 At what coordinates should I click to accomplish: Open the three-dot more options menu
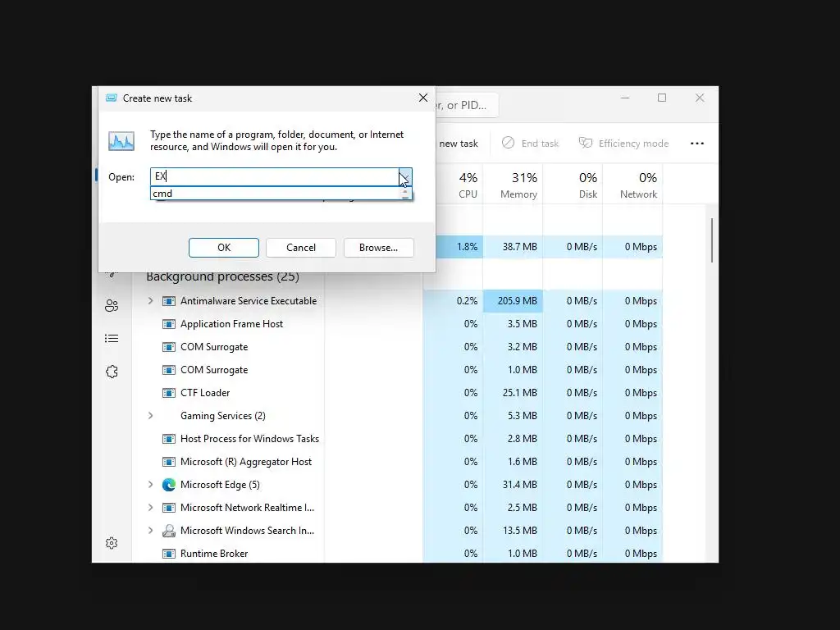(697, 143)
